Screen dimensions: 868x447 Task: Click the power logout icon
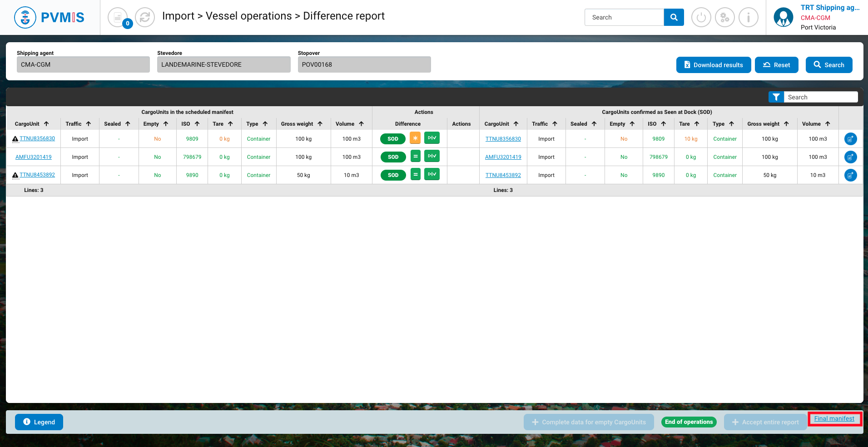point(701,18)
